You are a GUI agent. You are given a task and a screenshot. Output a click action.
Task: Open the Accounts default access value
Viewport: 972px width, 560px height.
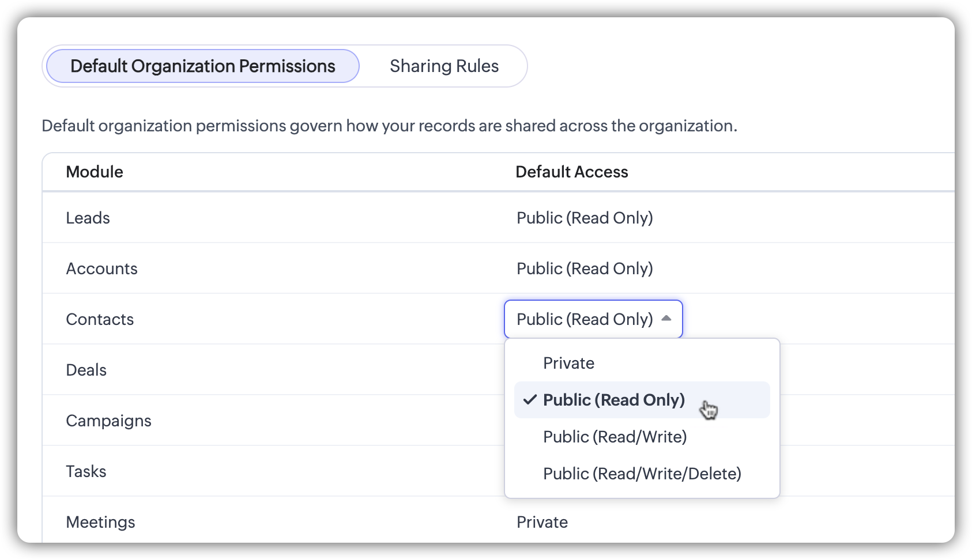585,268
